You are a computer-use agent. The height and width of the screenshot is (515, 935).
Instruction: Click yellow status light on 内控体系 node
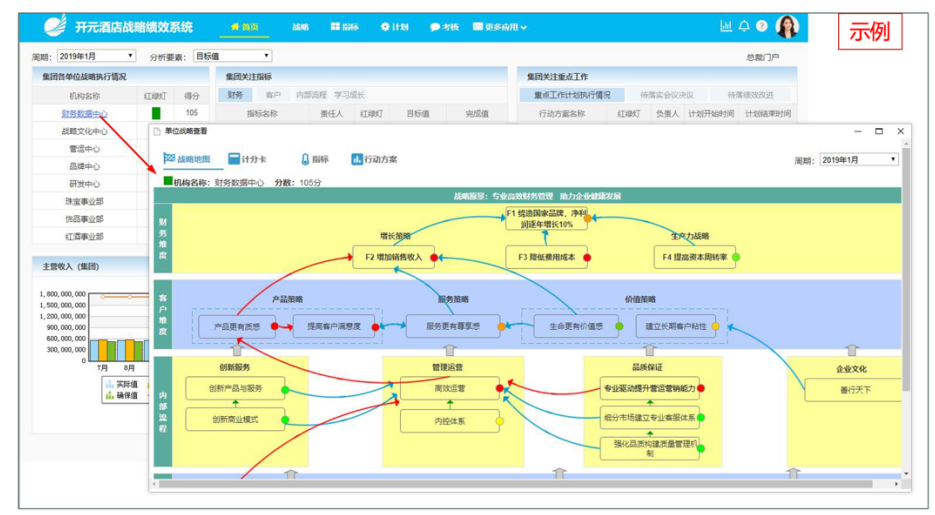(500, 421)
